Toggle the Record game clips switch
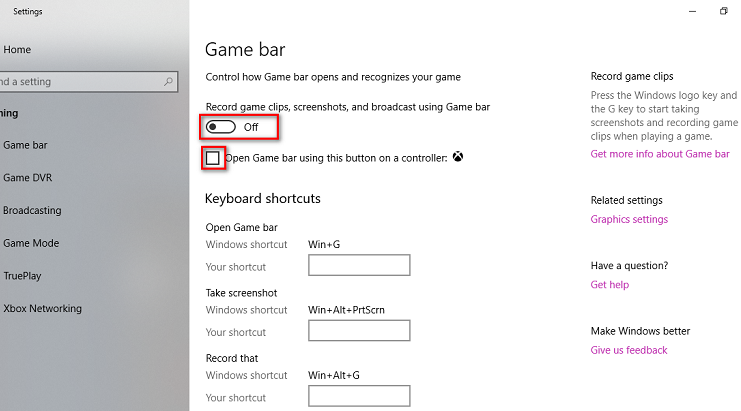This screenshot has height=411, width=741. point(221,127)
